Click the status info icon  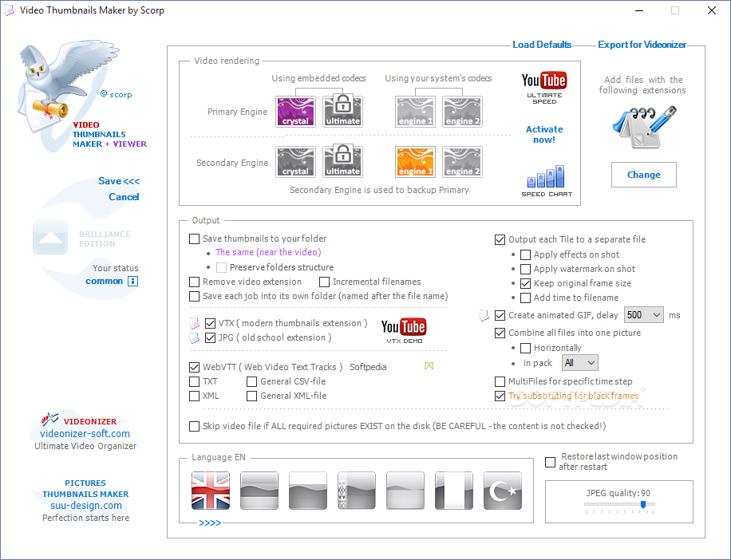coord(132,281)
